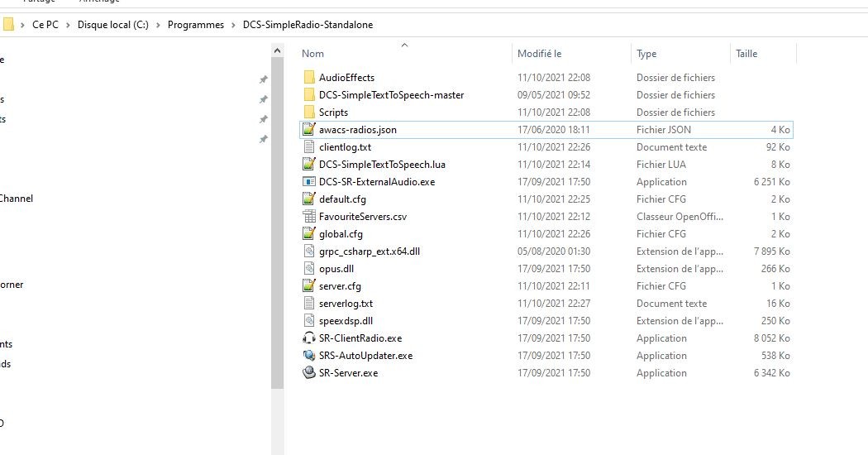Navigate to Ce PC in the breadcrumb
868x455 pixels.
45,25
